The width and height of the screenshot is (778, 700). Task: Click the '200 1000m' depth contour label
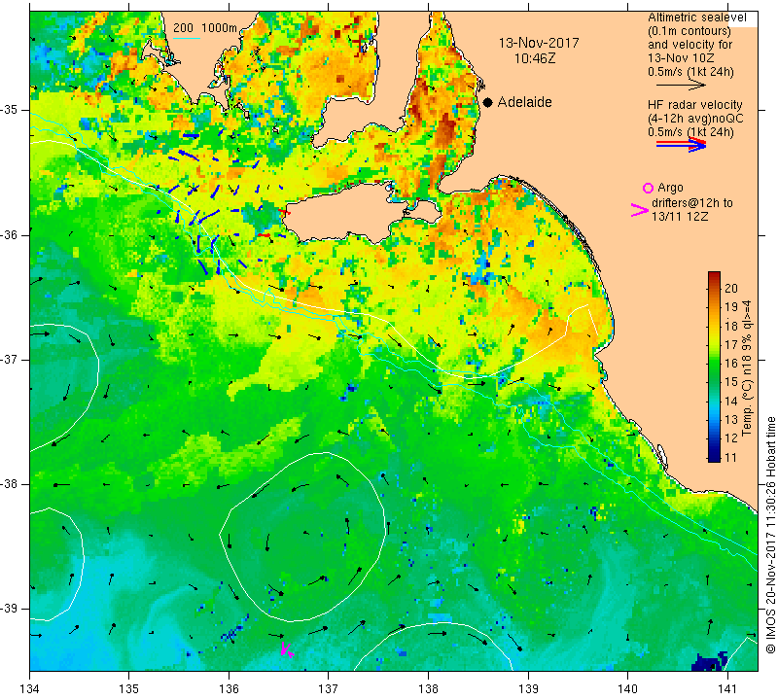click(205, 28)
